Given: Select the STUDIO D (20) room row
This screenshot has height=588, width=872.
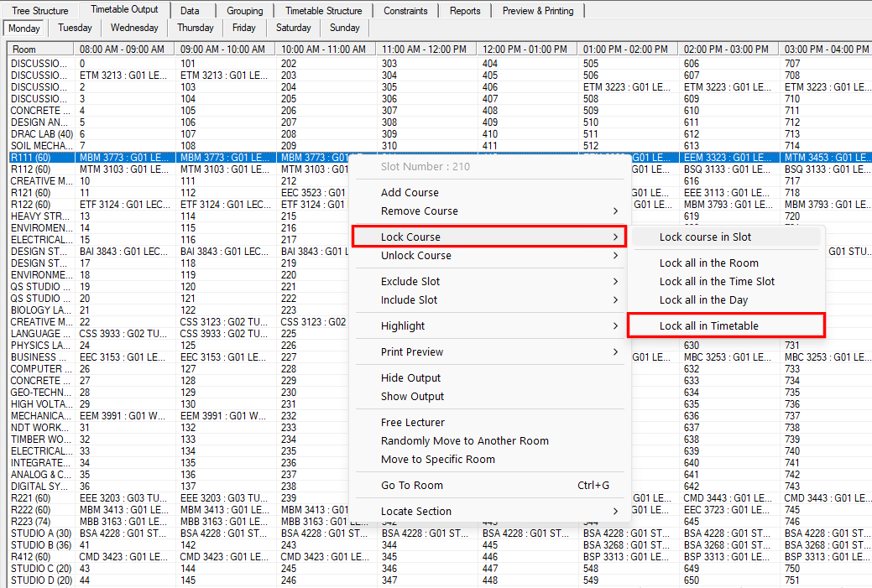Looking at the screenshot, I should click(41, 580).
